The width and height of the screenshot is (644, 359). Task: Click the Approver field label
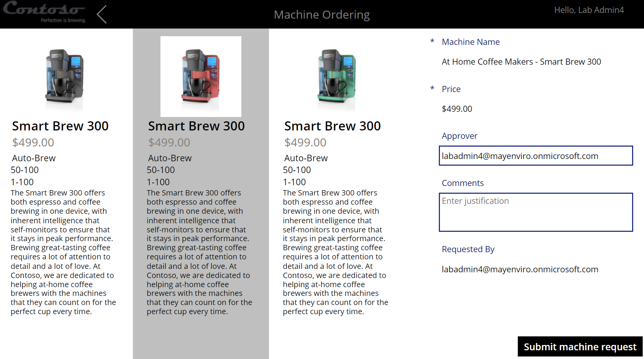(460, 136)
